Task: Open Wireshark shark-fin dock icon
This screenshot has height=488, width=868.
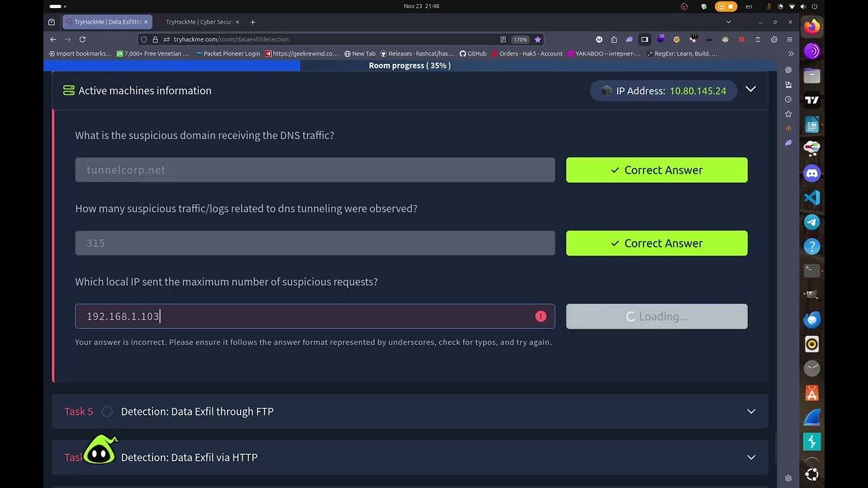Action: pos(812,417)
